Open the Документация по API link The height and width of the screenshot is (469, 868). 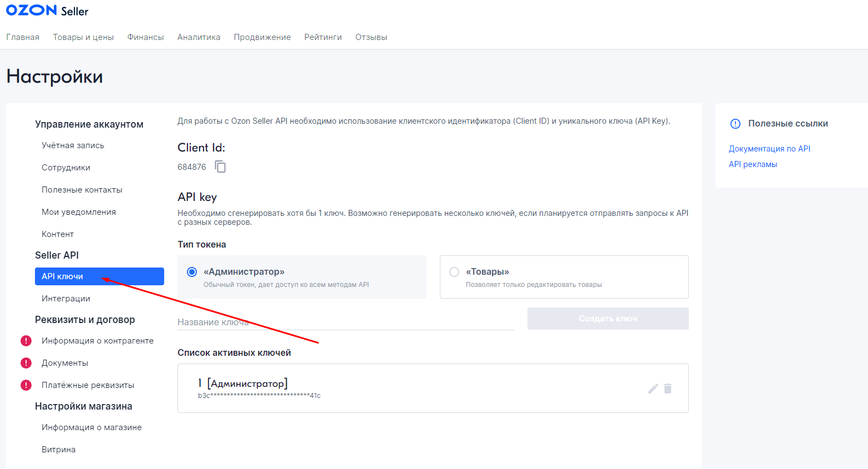(x=769, y=149)
